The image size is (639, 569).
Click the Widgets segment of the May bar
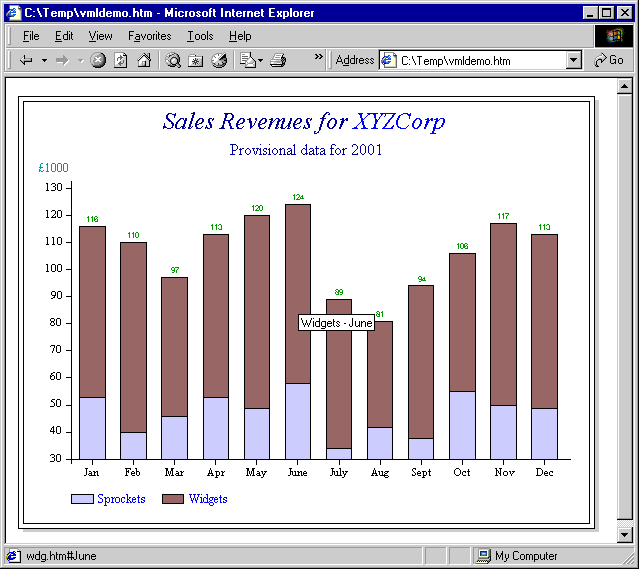(x=257, y=312)
